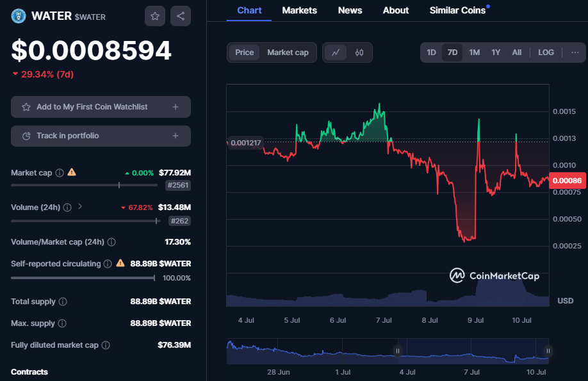Toggle LOG scale on chart
588x381 pixels.
coord(546,53)
